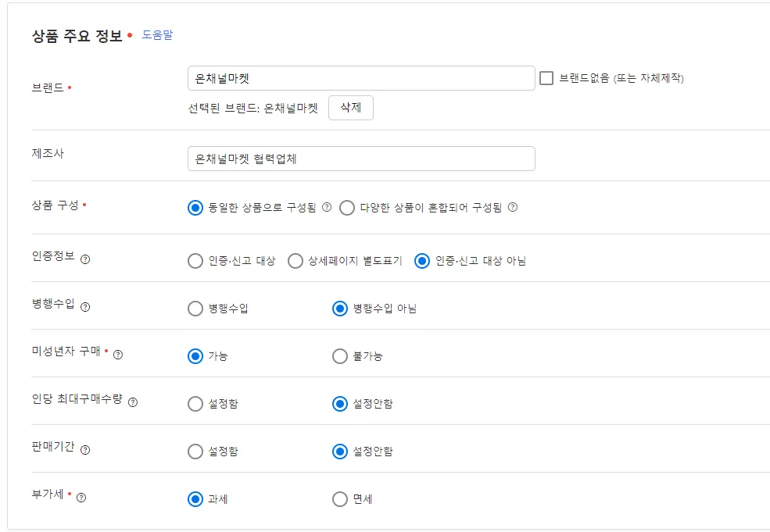This screenshot has width=770, height=532.
Task: Click the 제조사 input field
Action: [361, 159]
